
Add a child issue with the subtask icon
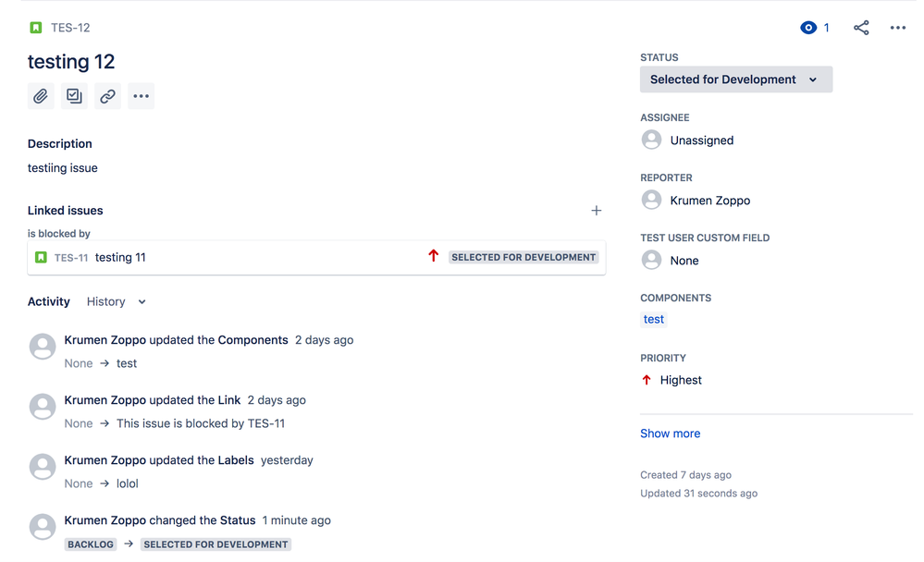(74, 95)
